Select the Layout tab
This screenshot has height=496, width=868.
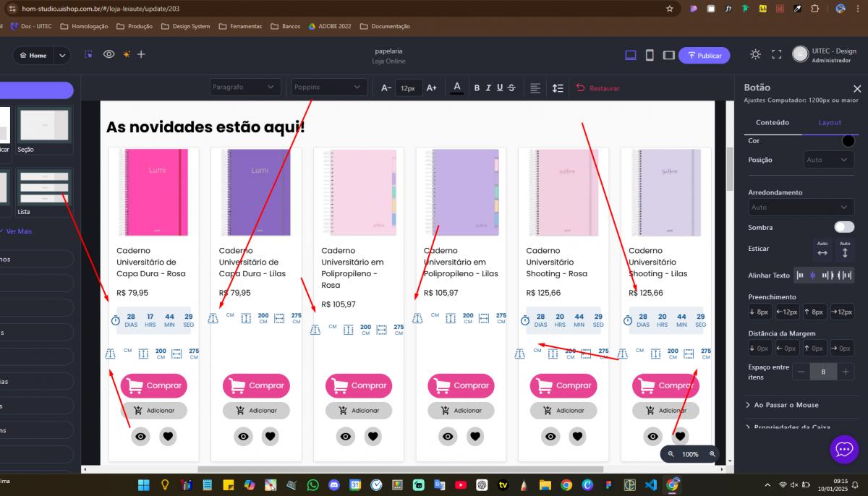pyautogui.click(x=830, y=122)
